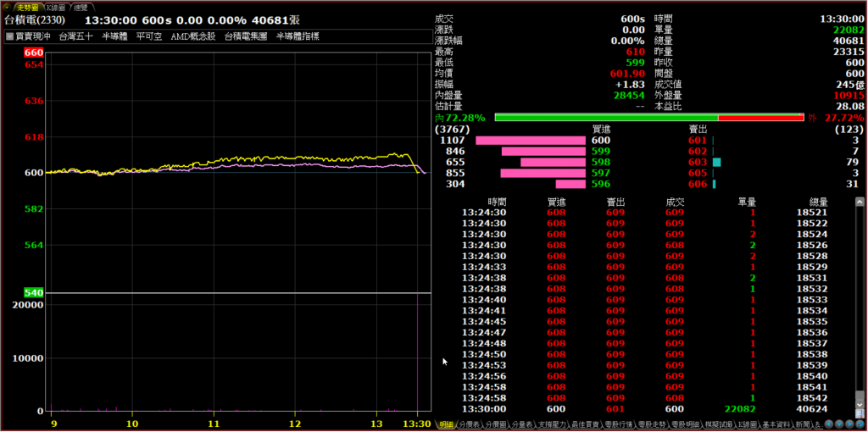This screenshot has width=868, height=432.
Task: Click the trade list scrollbar up arrow
Action: pos(860,202)
